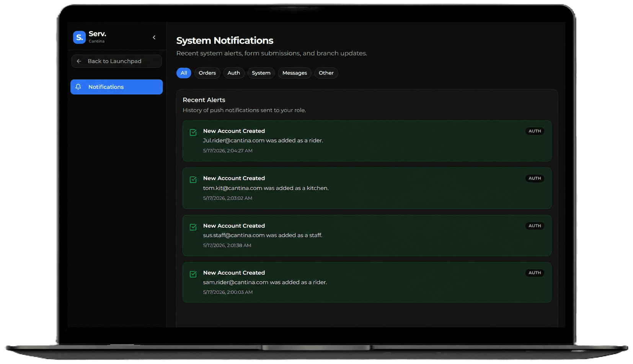Viewport: 633px width, 364px height.
Task: Click AUTH badge on sus.staff alert
Action: point(535,226)
